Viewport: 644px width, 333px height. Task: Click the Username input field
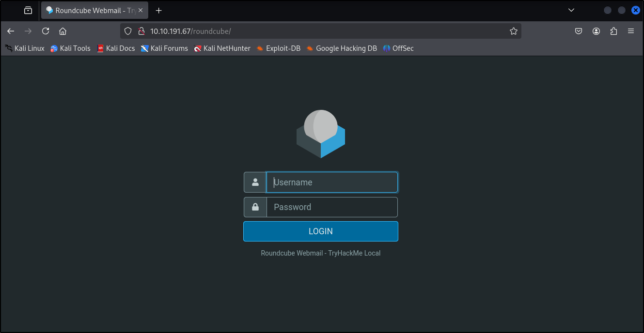(332, 182)
